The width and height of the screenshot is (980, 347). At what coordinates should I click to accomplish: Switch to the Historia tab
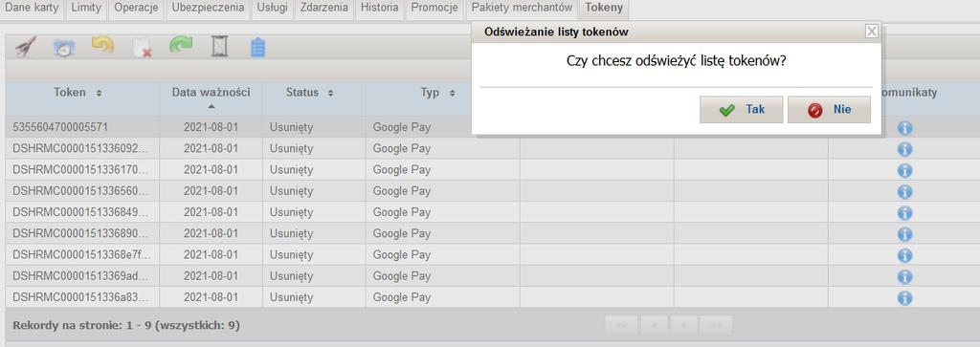point(379,8)
